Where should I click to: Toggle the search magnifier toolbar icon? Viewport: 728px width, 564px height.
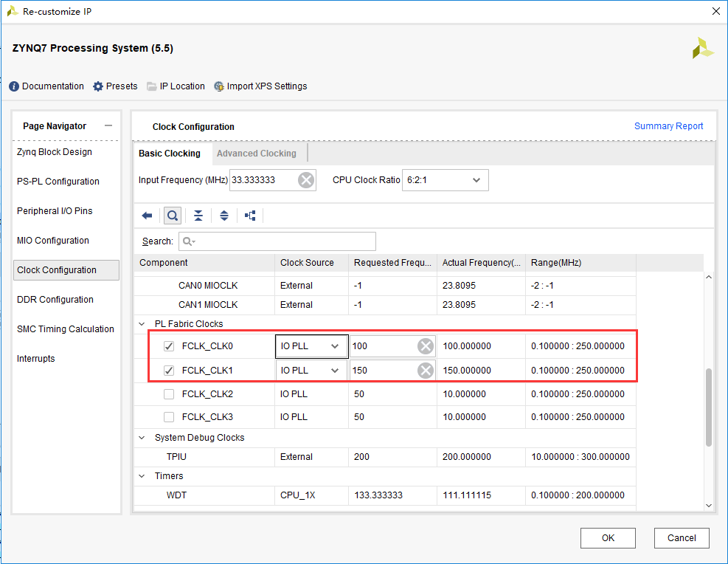[173, 216]
